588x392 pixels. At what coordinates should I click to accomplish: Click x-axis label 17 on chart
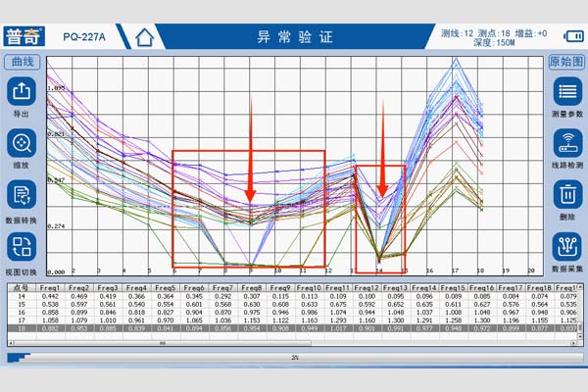click(x=456, y=270)
